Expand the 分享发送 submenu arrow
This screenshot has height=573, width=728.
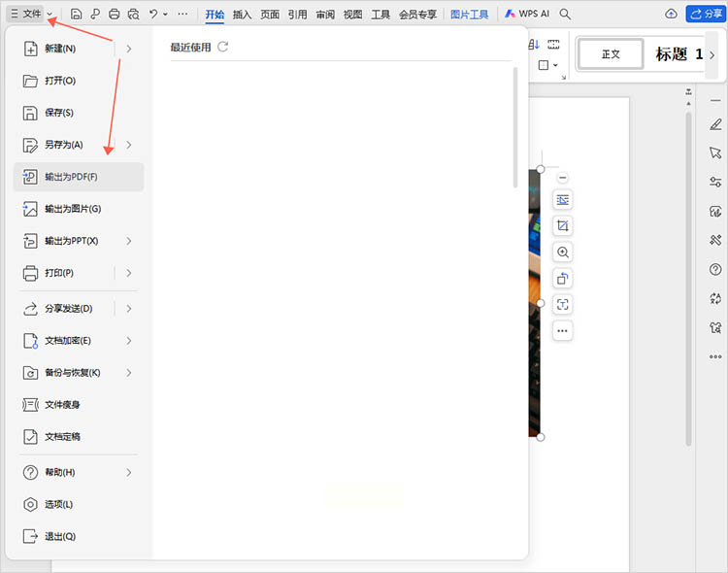(x=128, y=309)
